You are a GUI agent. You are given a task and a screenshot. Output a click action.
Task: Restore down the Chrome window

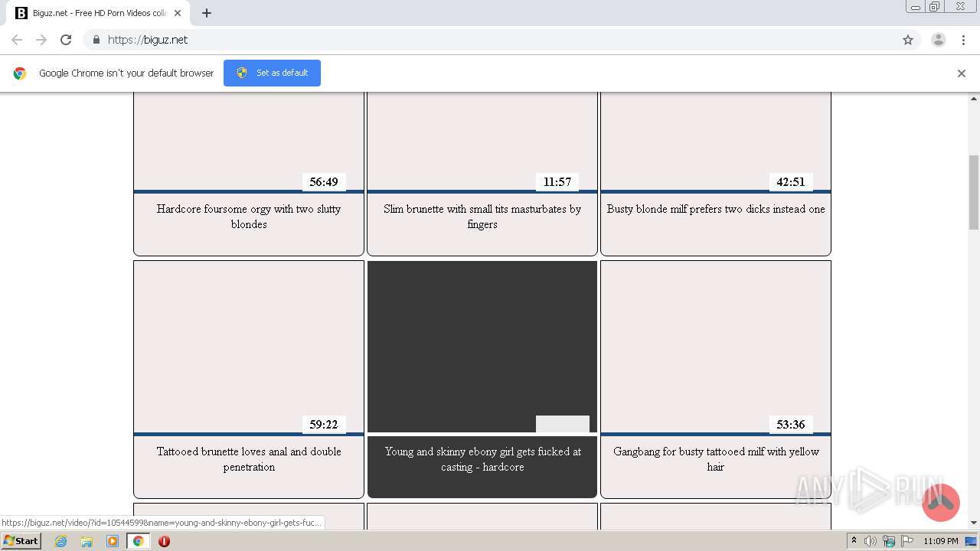pyautogui.click(x=935, y=7)
